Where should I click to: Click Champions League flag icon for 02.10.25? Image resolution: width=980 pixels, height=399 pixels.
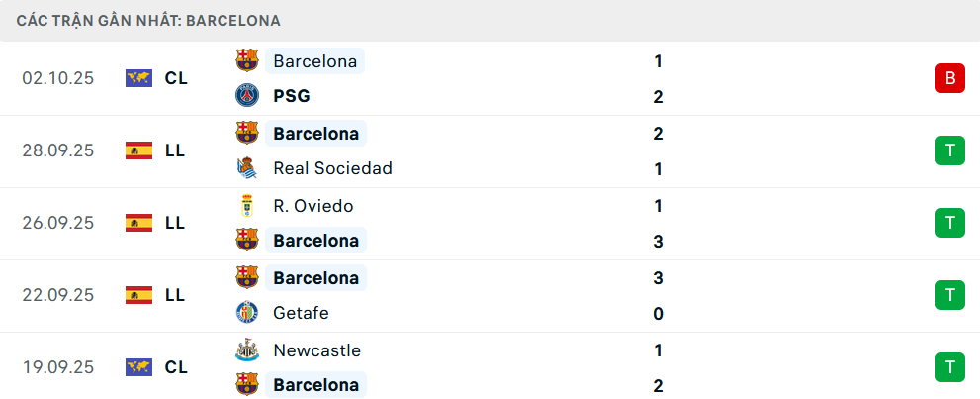(138, 78)
